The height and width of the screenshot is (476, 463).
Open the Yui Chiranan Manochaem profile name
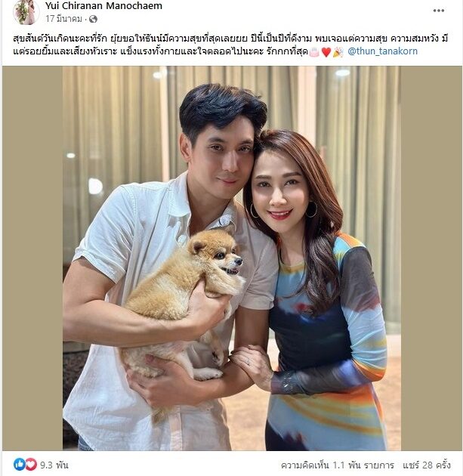tap(103, 6)
